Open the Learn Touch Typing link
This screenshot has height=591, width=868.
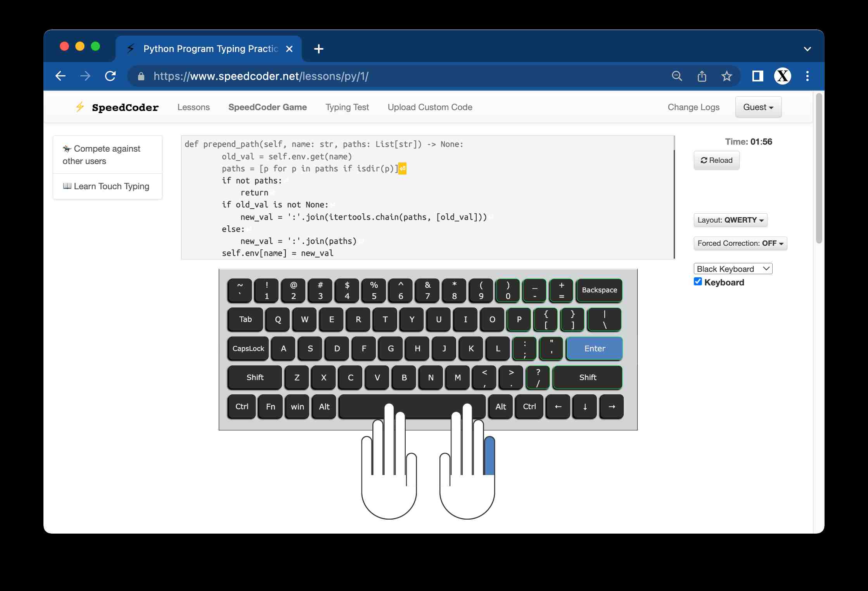[107, 186]
